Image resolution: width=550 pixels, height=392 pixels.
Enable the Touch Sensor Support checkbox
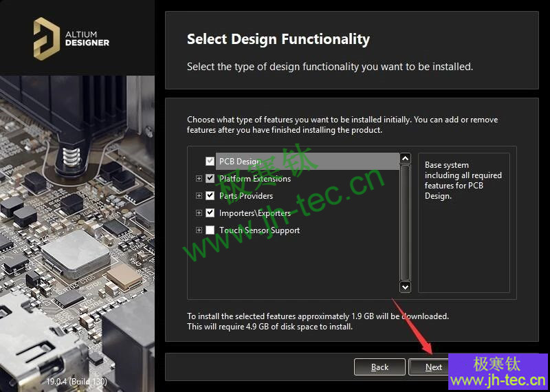pyautogui.click(x=210, y=230)
